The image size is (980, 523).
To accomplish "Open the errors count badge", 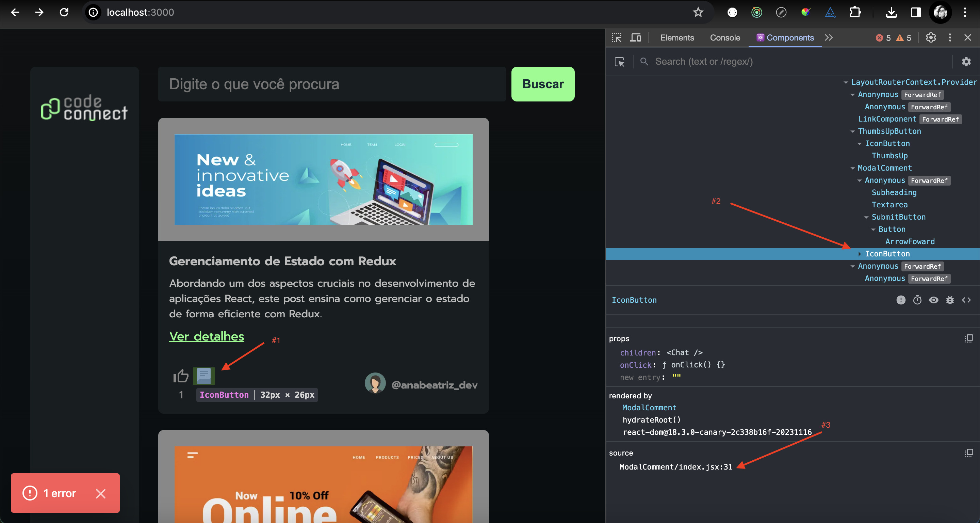I will [883, 38].
